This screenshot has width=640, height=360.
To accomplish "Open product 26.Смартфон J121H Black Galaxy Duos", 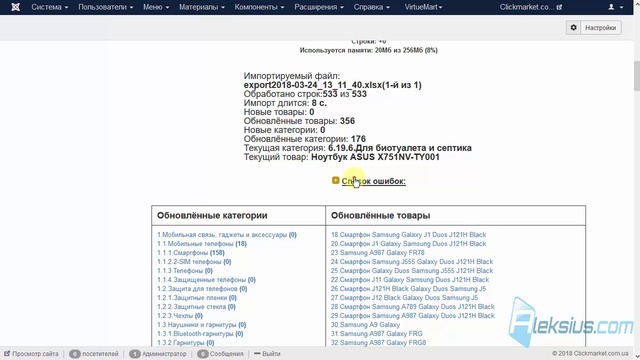I will 408,289.
